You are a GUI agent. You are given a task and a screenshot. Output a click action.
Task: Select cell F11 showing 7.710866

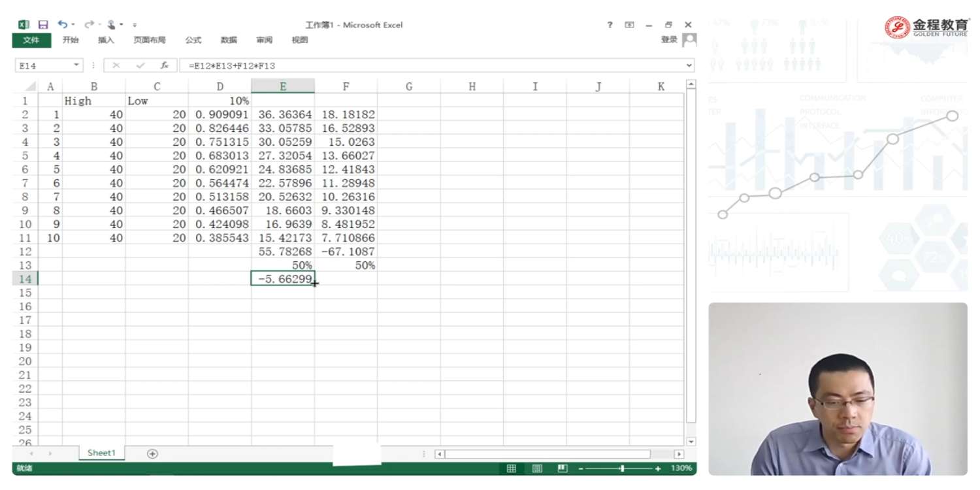[x=346, y=238]
